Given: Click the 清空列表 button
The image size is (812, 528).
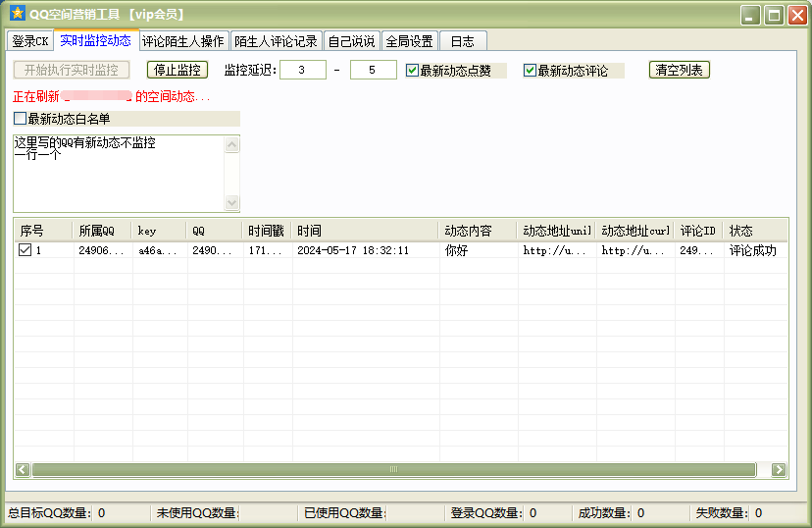Looking at the screenshot, I should (679, 70).
